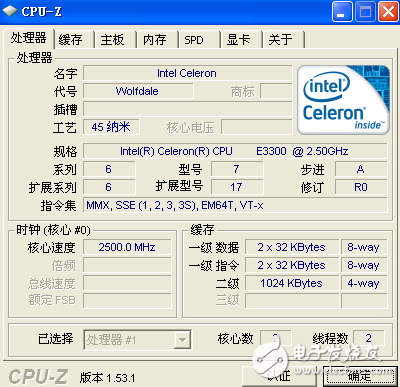Minimize the CPU-Z window
The height and width of the screenshot is (387, 400).
pos(342,12)
